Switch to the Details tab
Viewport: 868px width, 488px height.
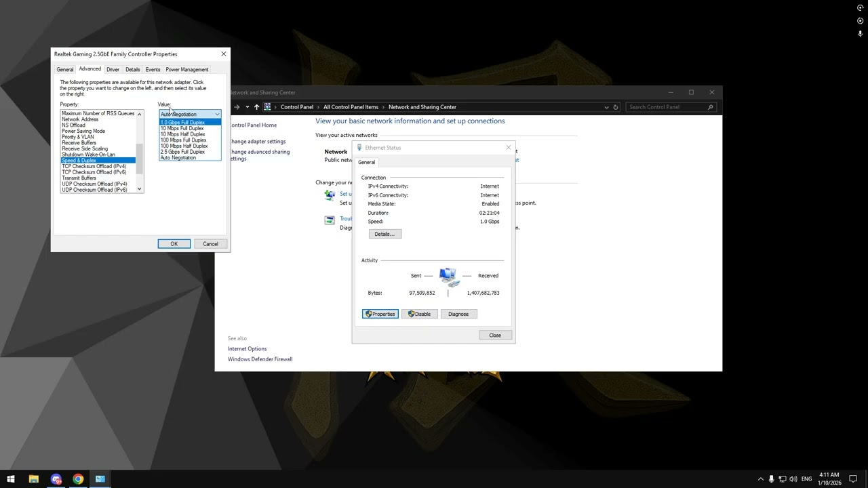point(132,70)
